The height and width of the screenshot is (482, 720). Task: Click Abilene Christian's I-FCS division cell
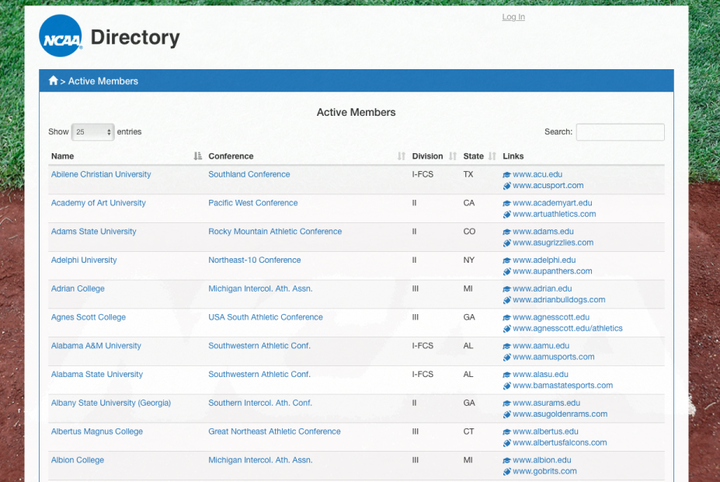422,174
